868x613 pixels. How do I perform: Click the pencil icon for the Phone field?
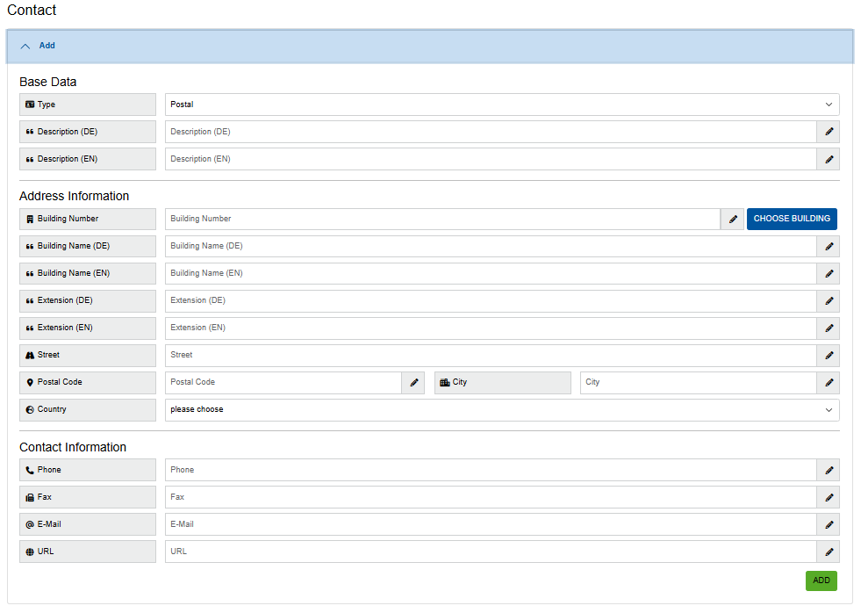click(829, 470)
